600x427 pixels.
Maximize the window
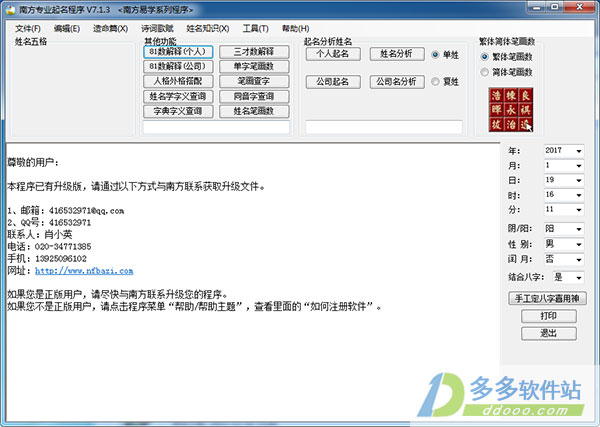[x=556, y=7]
